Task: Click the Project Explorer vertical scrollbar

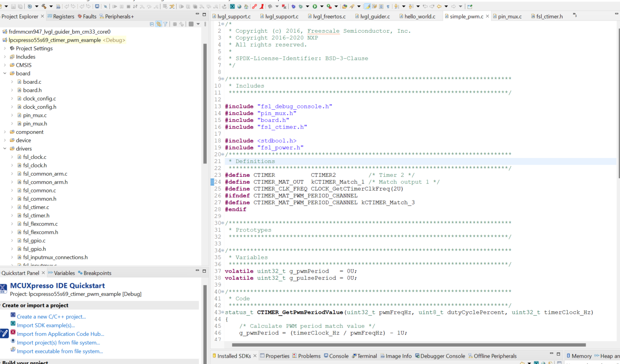Action: point(205,103)
